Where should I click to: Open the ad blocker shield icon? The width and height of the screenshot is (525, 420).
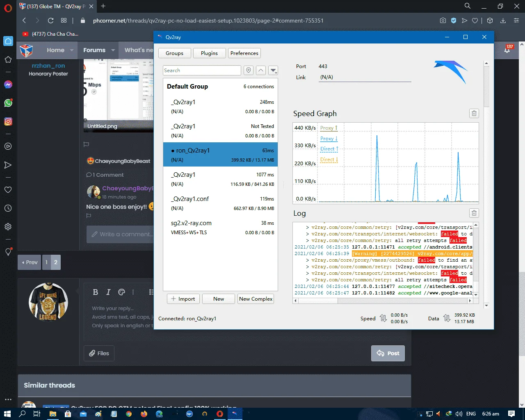tap(454, 21)
